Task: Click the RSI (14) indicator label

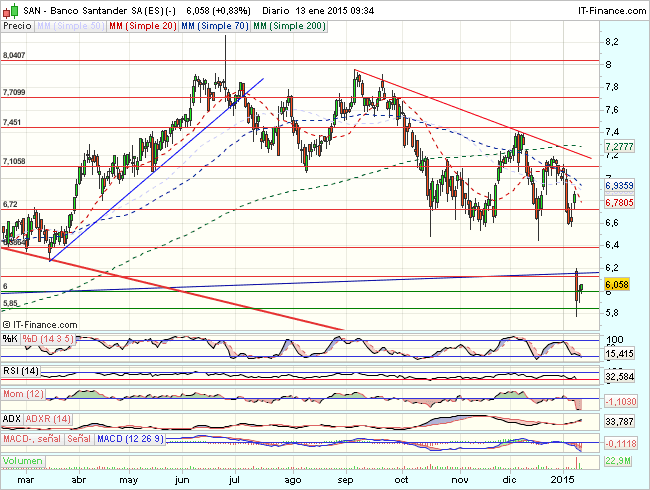Action: pyautogui.click(x=21, y=371)
